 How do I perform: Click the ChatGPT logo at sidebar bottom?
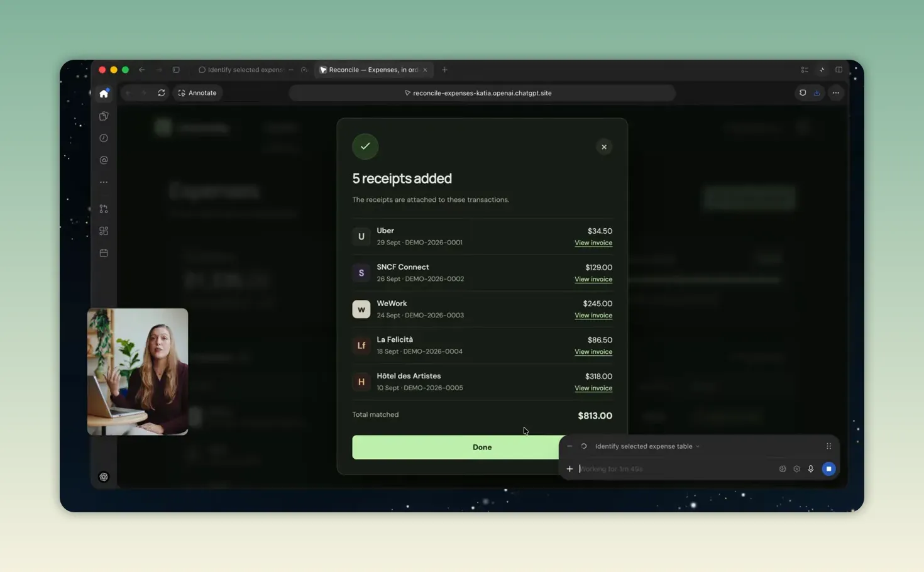coord(104,477)
